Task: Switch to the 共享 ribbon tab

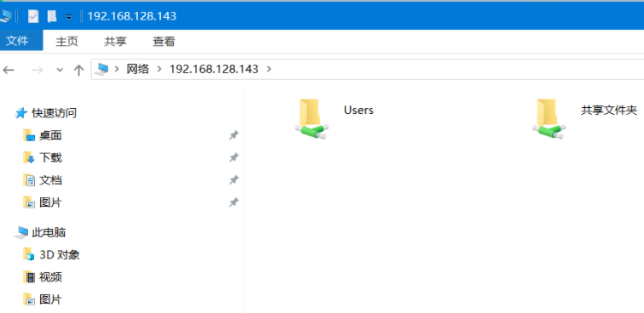Action: coord(115,42)
